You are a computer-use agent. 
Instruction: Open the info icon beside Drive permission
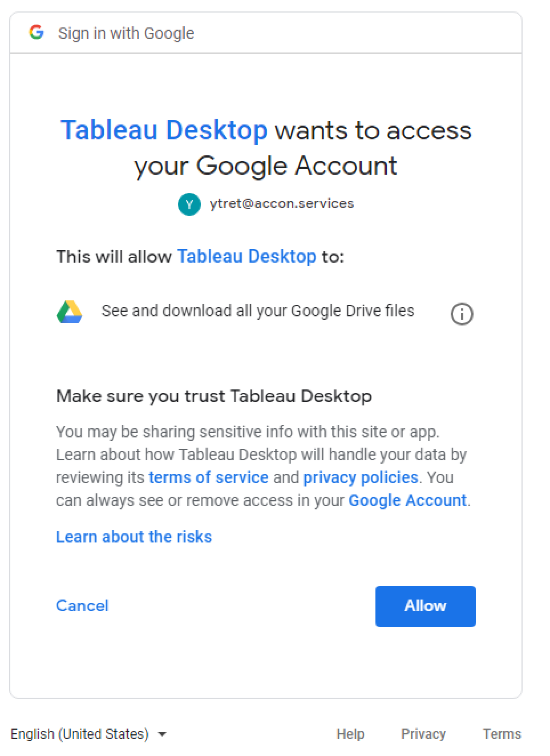(462, 314)
